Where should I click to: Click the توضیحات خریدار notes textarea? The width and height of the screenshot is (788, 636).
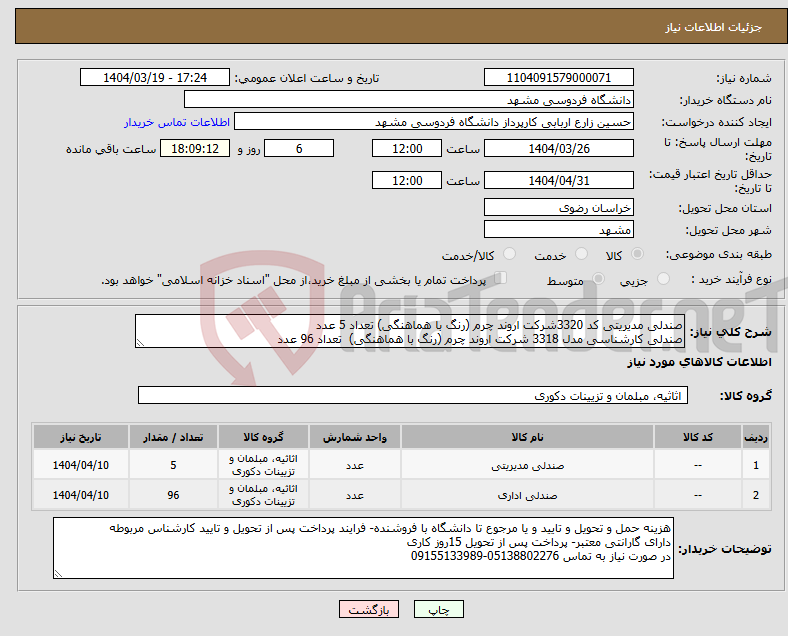[363, 548]
